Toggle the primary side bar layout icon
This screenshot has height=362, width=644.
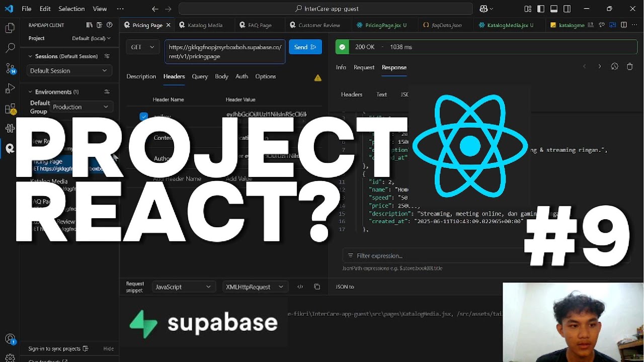pyautogui.click(x=541, y=9)
